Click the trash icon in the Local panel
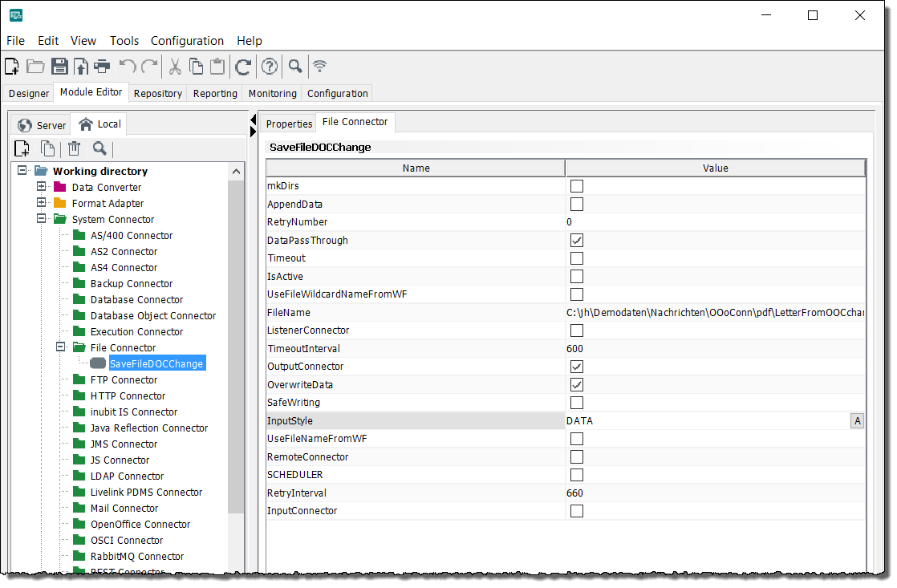This screenshot has width=897, height=588. tap(74, 148)
